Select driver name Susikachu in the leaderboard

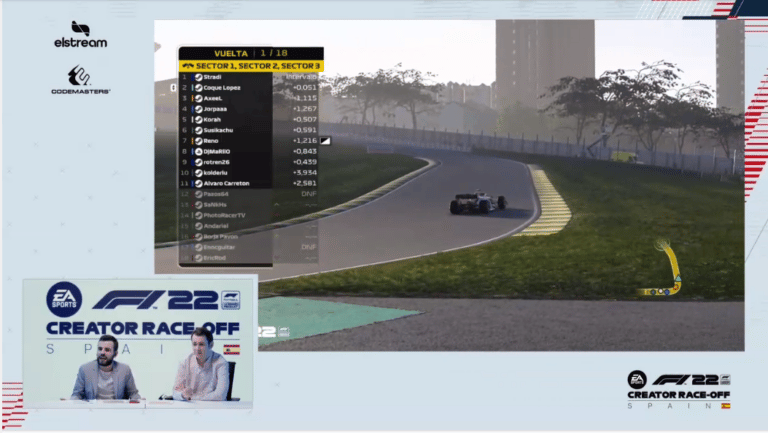click(218, 130)
